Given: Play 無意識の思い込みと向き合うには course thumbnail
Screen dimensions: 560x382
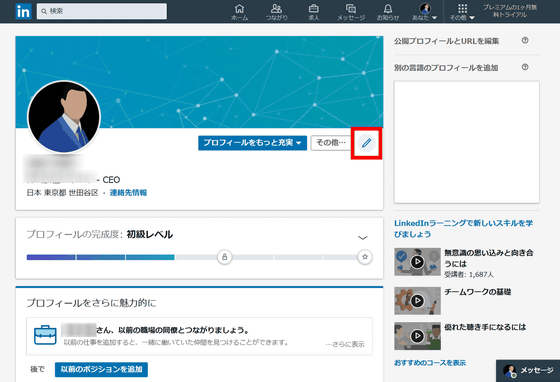Looking at the screenshot, I should 417,262.
